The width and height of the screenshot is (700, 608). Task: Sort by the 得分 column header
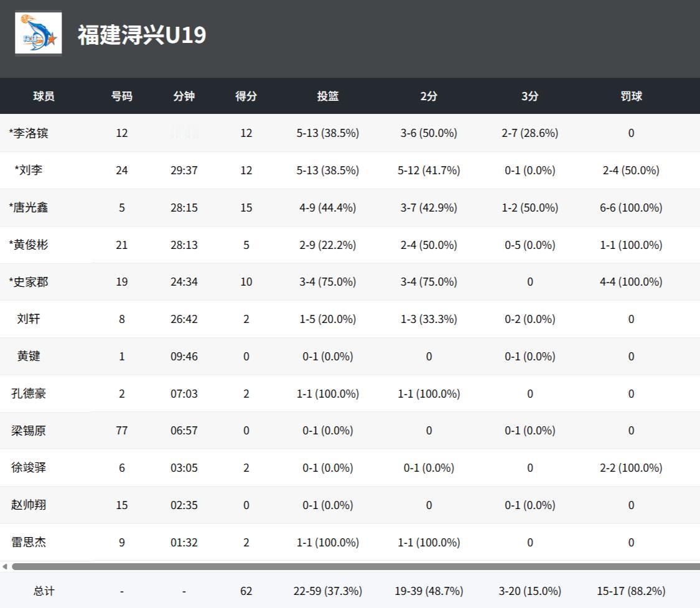tap(246, 96)
